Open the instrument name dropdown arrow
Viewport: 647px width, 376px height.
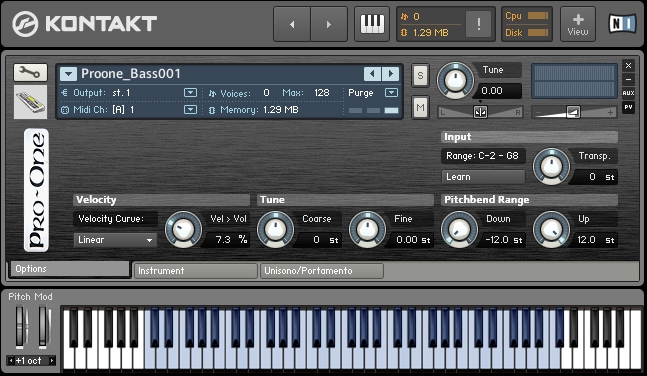point(68,74)
